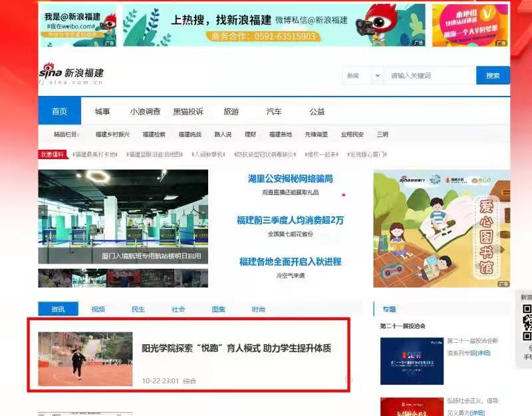532x416 pixels.
Task: Click the 专题 section header
Action: tap(389, 309)
